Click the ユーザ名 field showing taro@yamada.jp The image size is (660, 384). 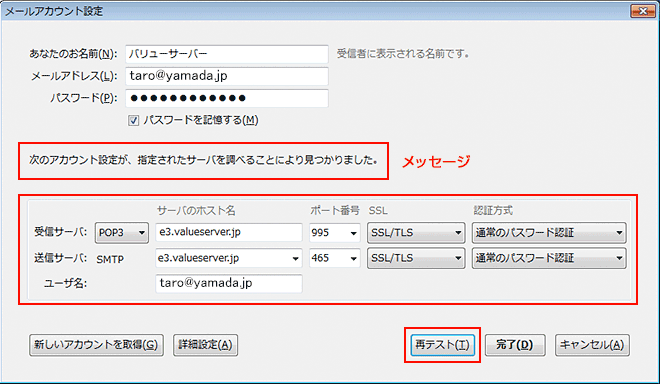[229, 283]
